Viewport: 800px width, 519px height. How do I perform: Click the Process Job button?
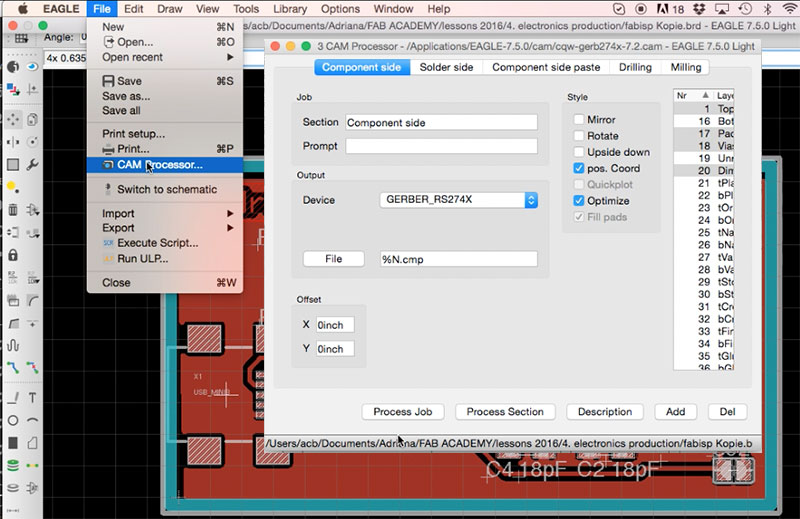click(403, 412)
